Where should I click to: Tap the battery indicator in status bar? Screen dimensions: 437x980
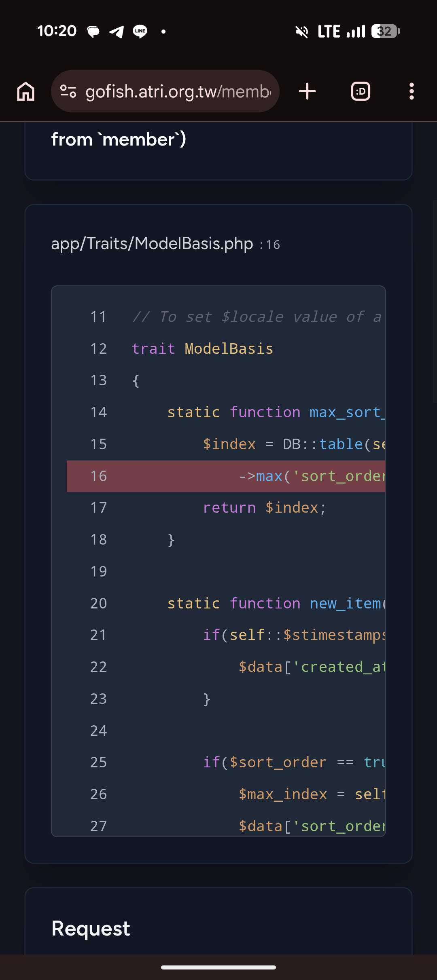pyautogui.click(x=386, y=31)
